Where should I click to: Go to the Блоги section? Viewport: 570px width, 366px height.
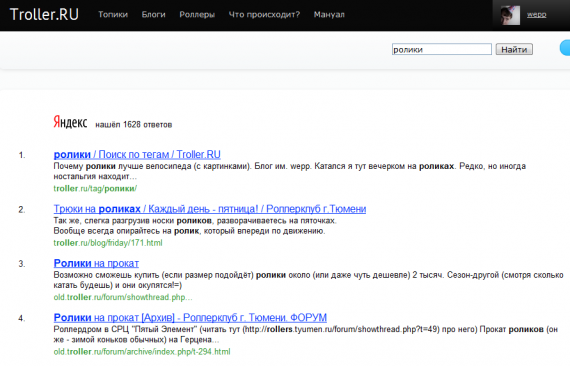tap(153, 15)
